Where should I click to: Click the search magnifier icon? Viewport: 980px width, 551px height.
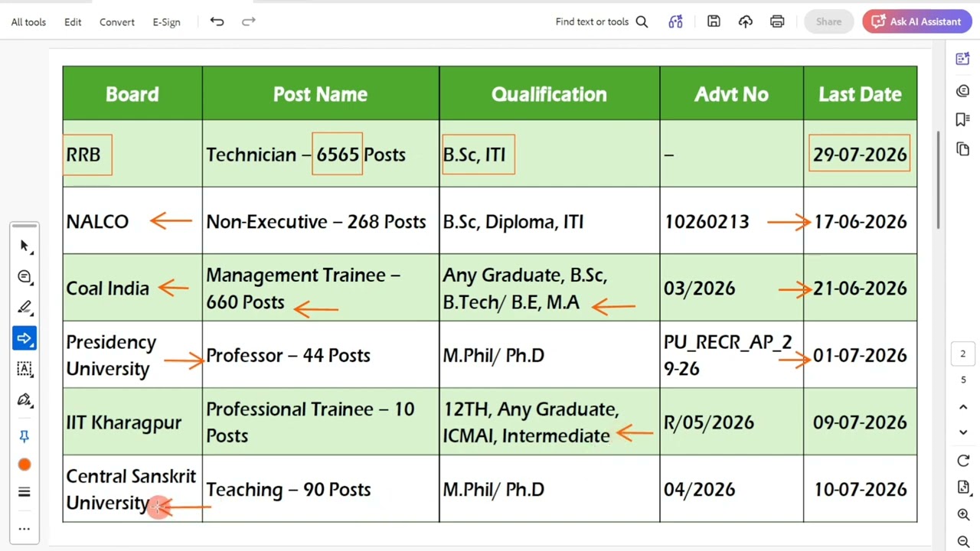(642, 21)
